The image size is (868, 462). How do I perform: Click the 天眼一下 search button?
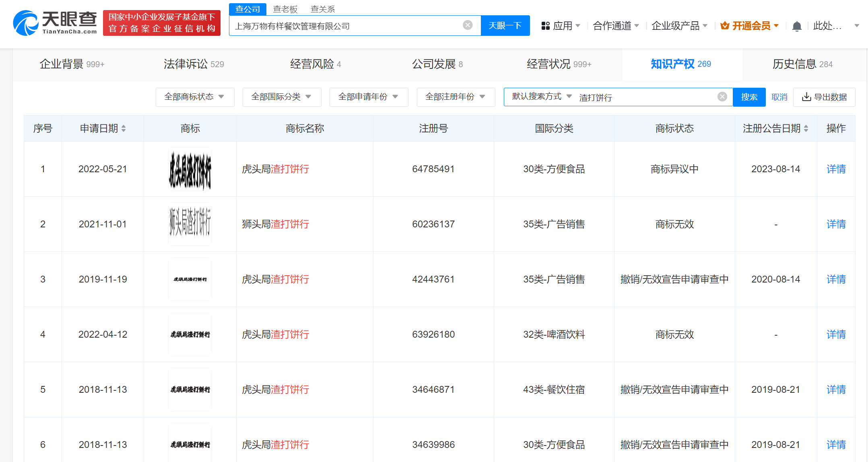[505, 26]
